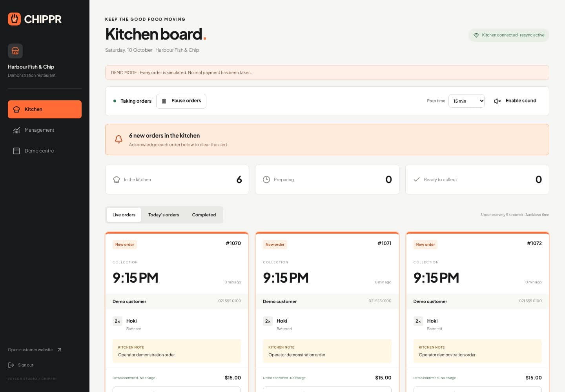Click the New order badge on order #1071
The width and height of the screenshot is (565, 392).
click(x=275, y=245)
